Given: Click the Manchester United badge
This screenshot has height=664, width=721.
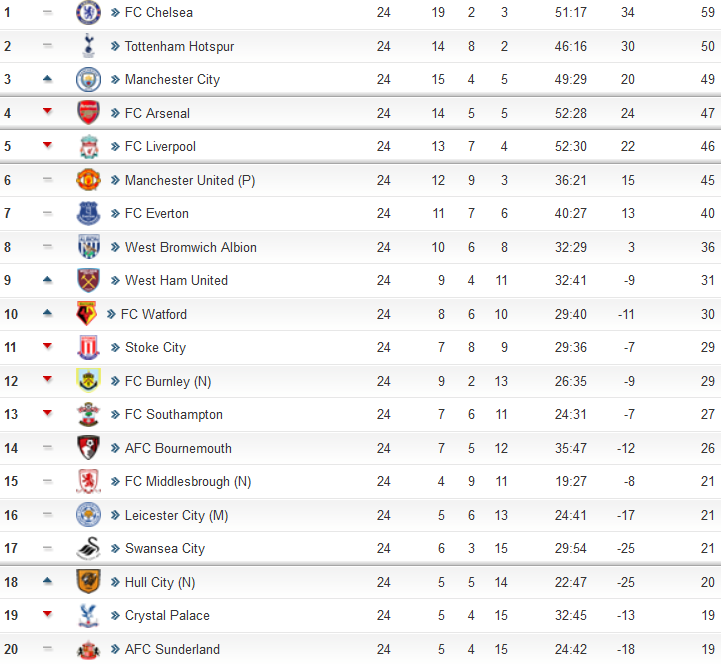Looking at the screenshot, I should pyautogui.click(x=88, y=180).
